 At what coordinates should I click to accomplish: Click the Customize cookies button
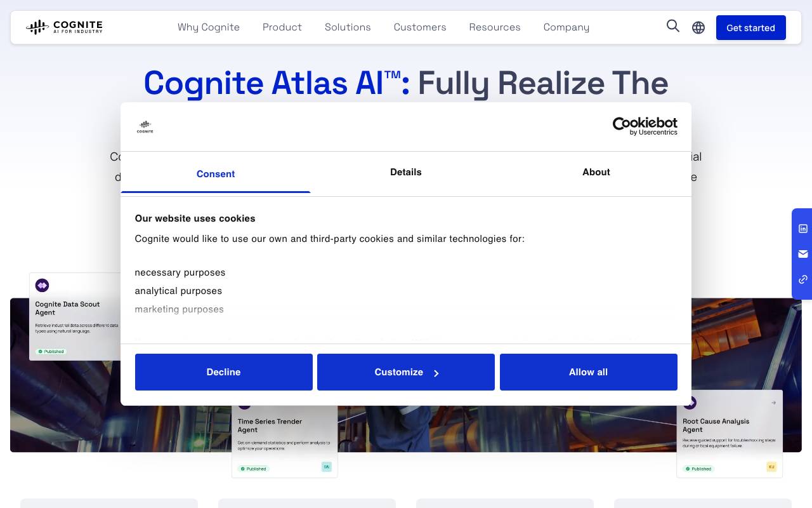(406, 372)
